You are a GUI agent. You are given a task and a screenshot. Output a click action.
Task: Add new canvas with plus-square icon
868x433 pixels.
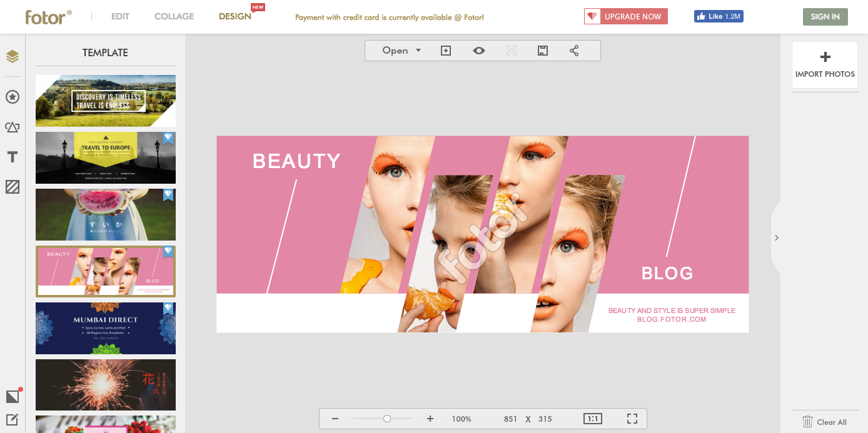[x=446, y=51]
